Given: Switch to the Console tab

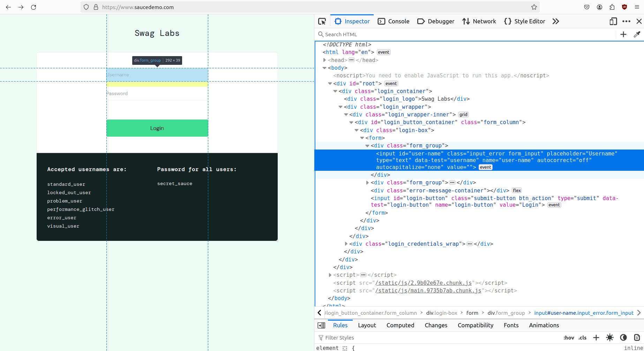Looking at the screenshot, I should pos(394,21).
